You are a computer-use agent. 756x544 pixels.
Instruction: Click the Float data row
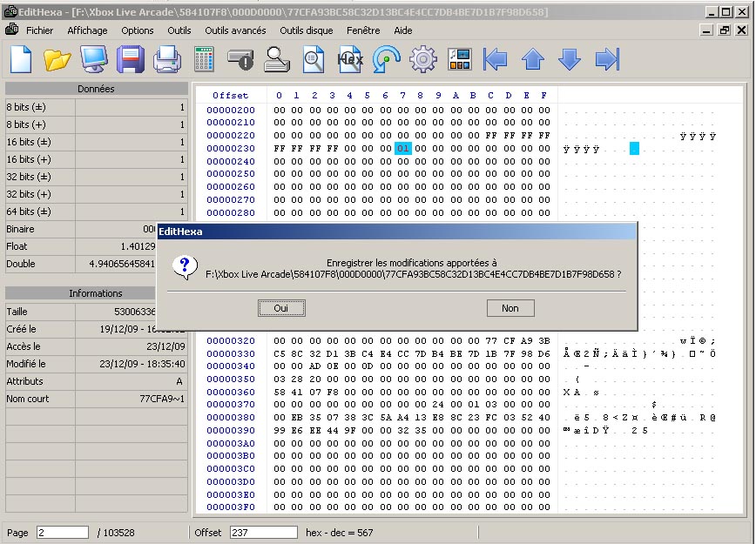80,246
